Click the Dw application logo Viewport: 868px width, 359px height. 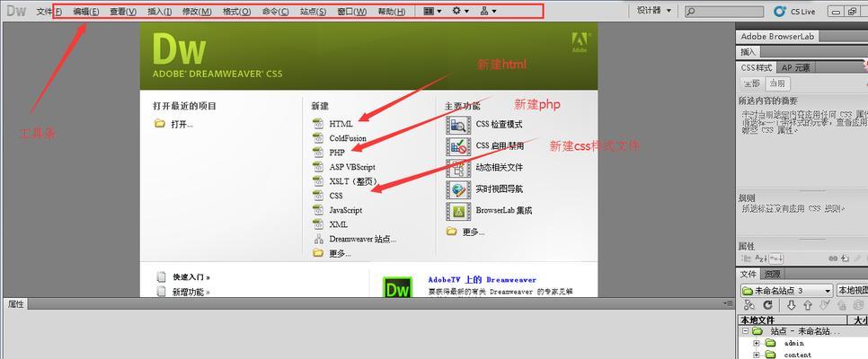pyautogui.click(x=16, y=11)
